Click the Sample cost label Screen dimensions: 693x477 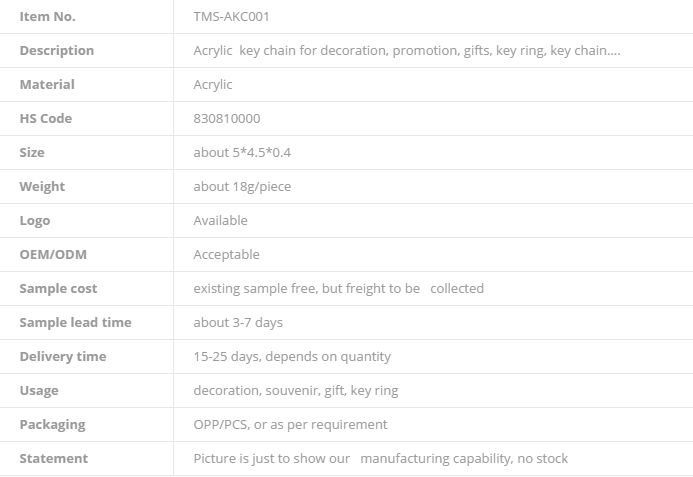pos(58,289)
